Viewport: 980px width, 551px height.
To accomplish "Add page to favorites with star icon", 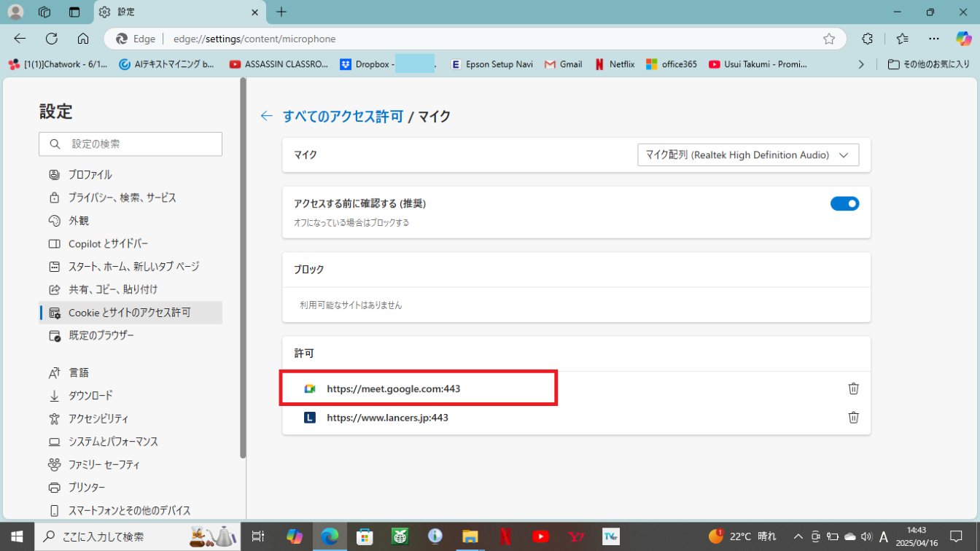I will 829,39.
